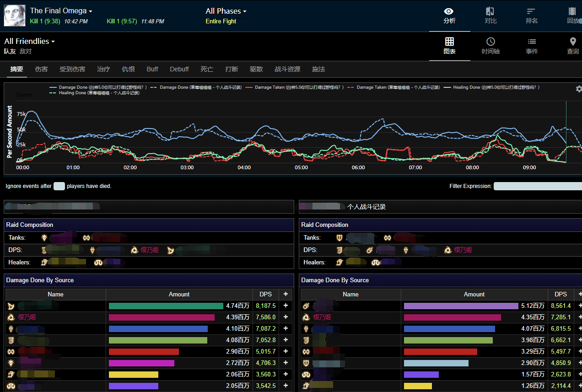
Task: Open the All Friendlies dropdown
Action: click(x=29, y=41)
